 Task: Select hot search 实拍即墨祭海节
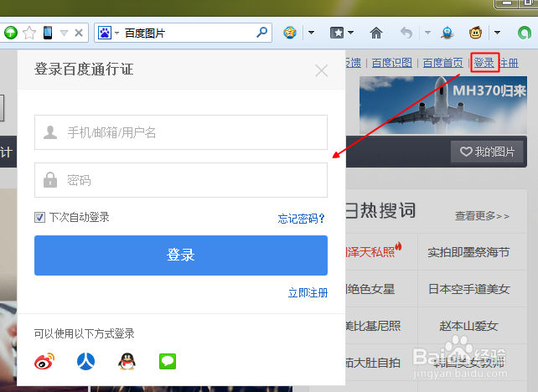click(x=468, y=252)
